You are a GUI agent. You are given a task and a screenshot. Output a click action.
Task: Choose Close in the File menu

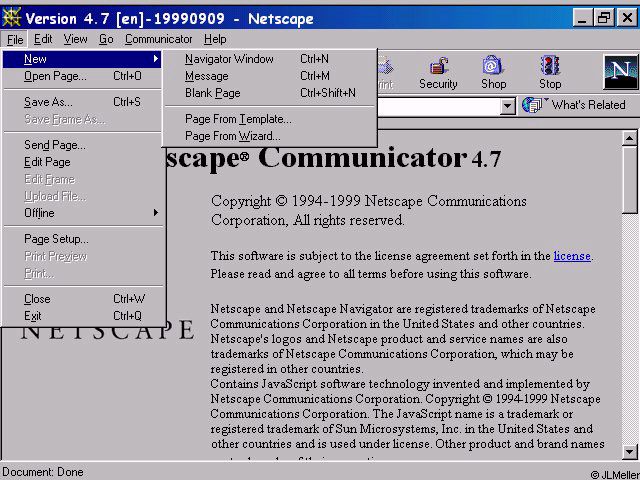[82, 299]
